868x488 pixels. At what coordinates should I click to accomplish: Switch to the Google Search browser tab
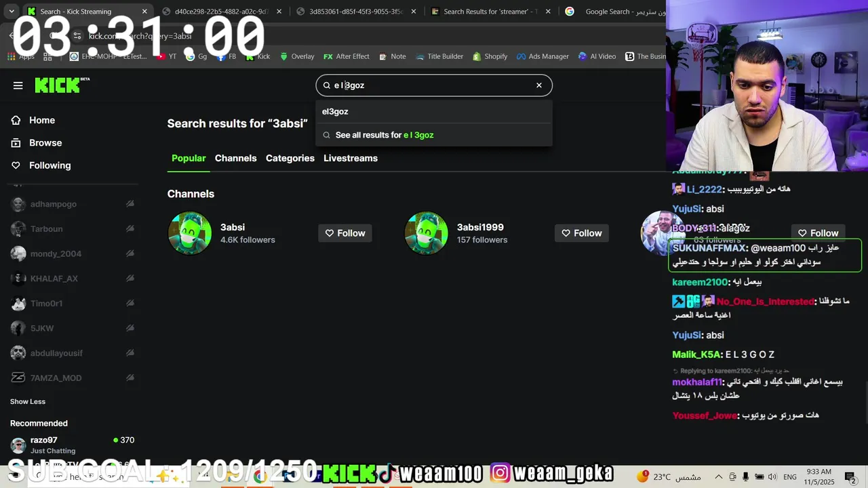point(614,12)
